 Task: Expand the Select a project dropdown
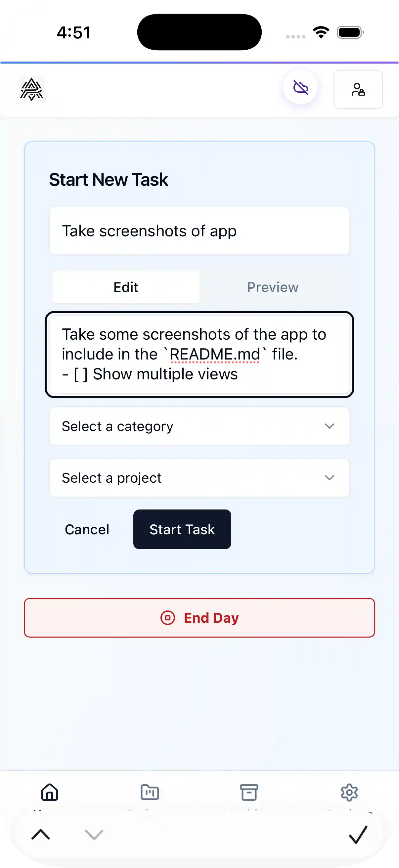(199, 478)
